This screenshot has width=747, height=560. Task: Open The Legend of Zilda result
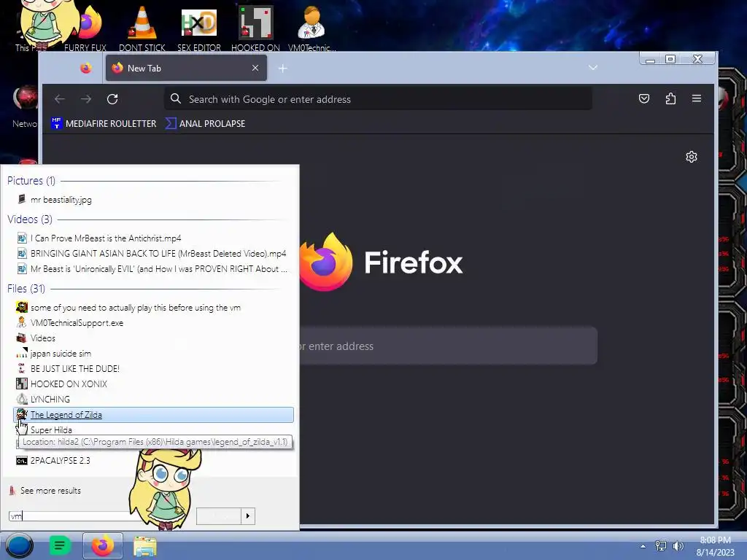153,415
